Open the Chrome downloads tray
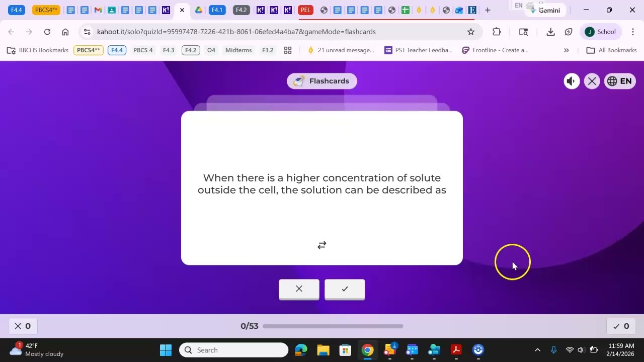The width and height of the screenshot is (644, 362). 550,32
